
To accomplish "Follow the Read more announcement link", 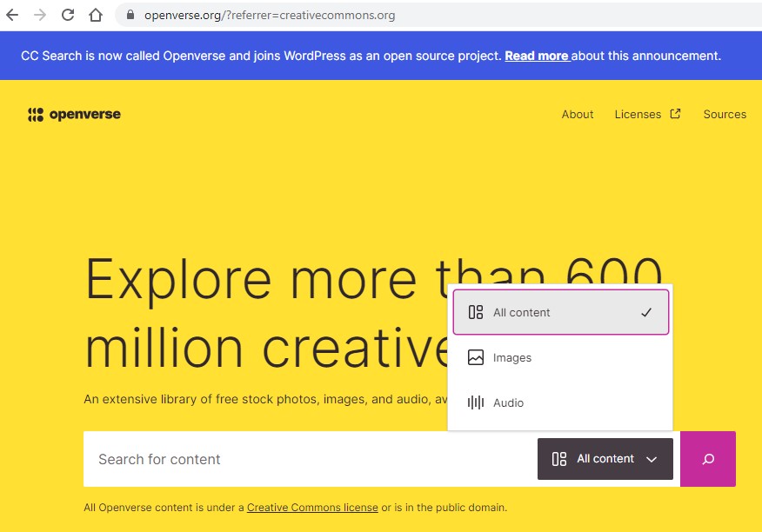I will coord(537,55).
